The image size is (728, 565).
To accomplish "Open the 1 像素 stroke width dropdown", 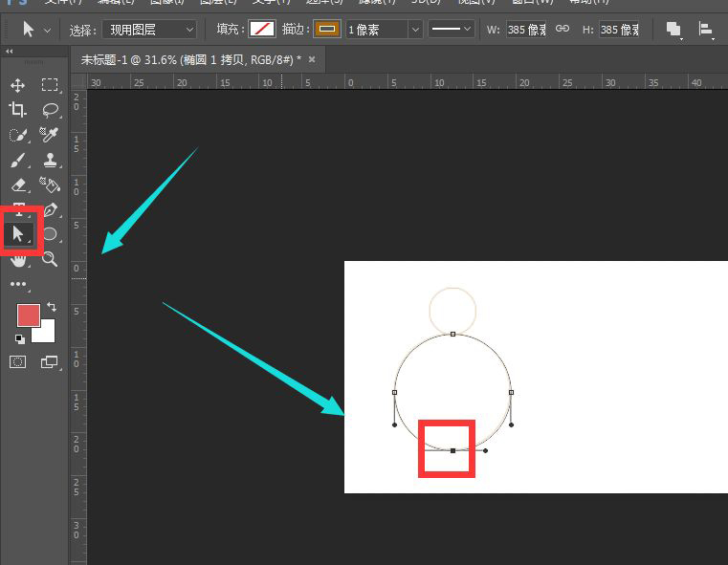I will [384, 30].
